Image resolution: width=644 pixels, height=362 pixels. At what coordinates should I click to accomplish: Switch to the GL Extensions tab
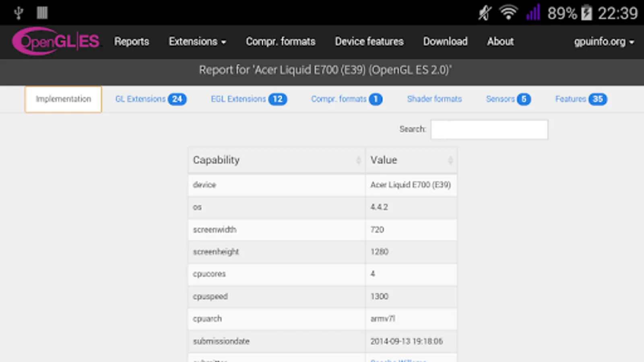click(x=151, y=99)
